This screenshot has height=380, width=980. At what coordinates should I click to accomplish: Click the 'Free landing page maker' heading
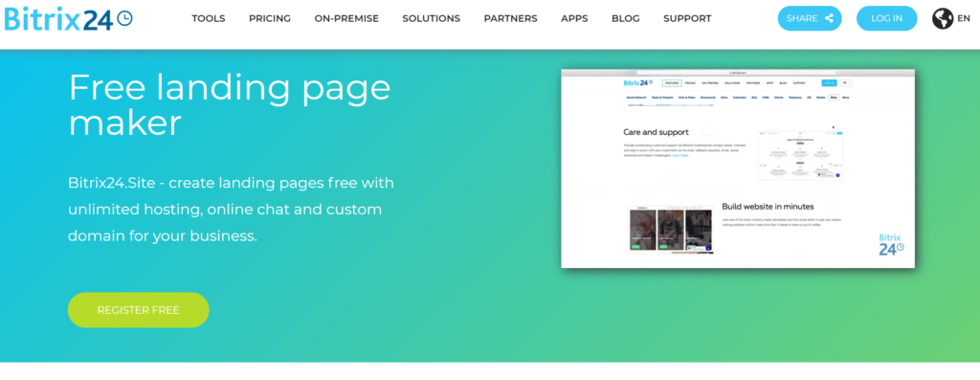230,105
